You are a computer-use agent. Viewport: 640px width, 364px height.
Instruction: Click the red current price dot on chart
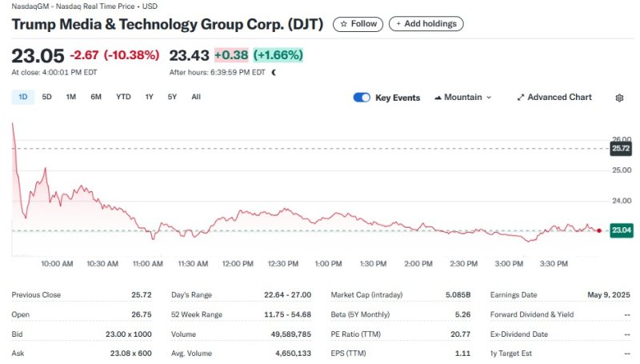[x=598, y=231]
